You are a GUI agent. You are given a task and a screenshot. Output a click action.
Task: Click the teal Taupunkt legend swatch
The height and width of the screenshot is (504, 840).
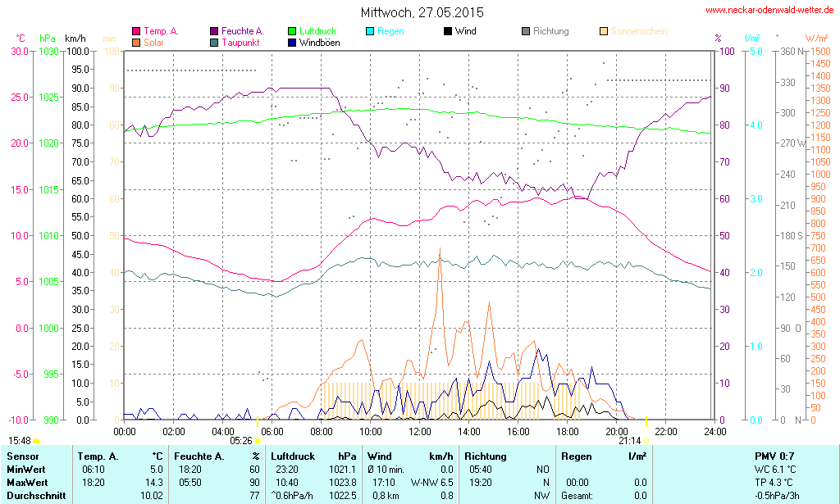point(215,42)
